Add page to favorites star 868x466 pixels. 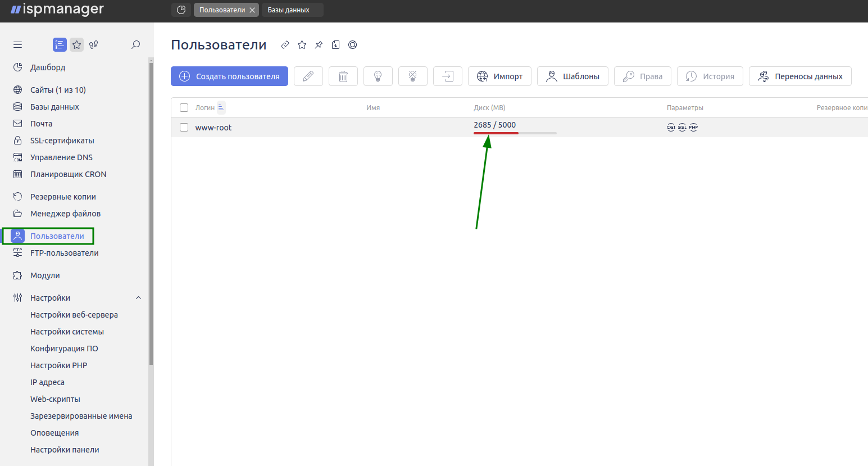pos(302,45)
